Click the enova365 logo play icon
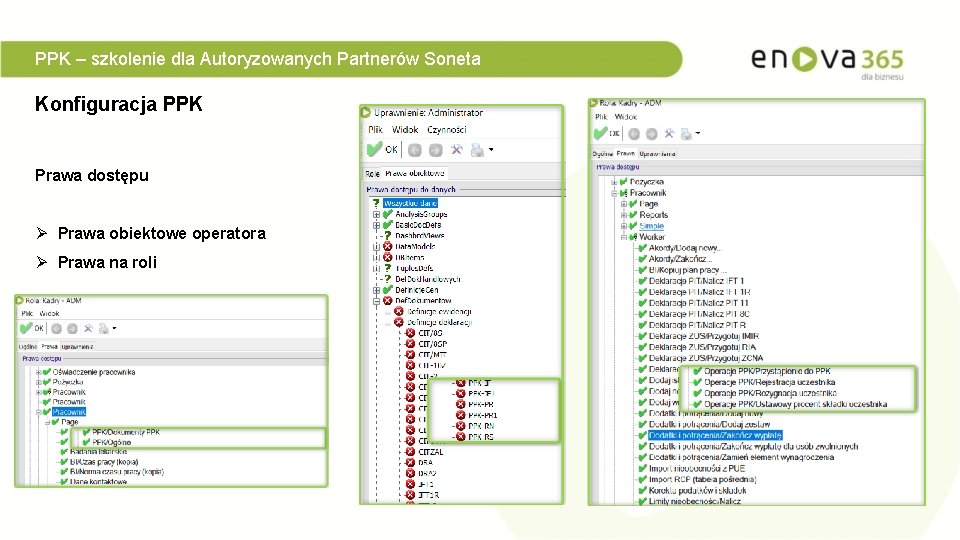The image size is (960, 540). tap(804, 59)
